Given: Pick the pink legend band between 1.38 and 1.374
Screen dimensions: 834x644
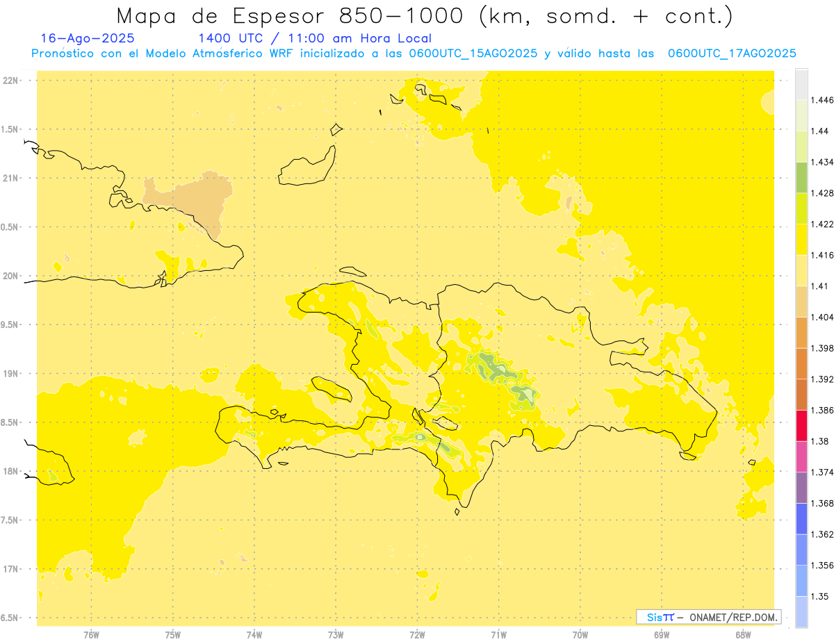Looking at the screenshot, I should [801, 457].
